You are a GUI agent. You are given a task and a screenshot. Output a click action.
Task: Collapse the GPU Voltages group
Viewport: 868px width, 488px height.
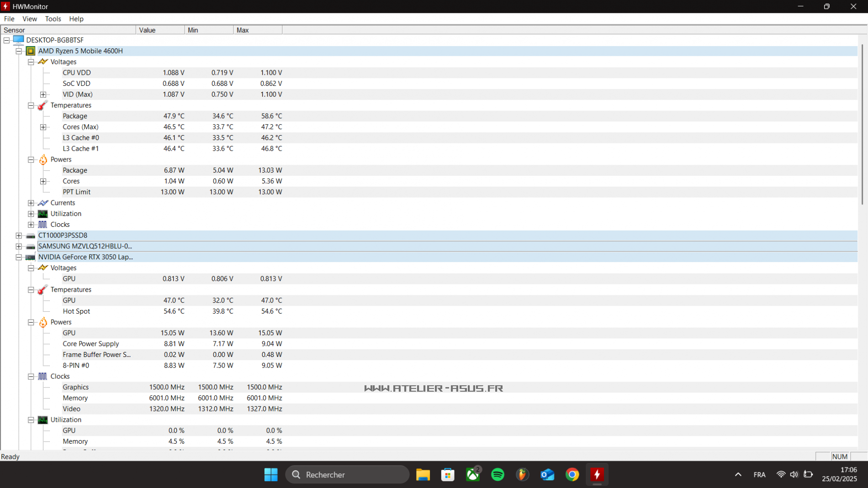[x=31, y=268]
